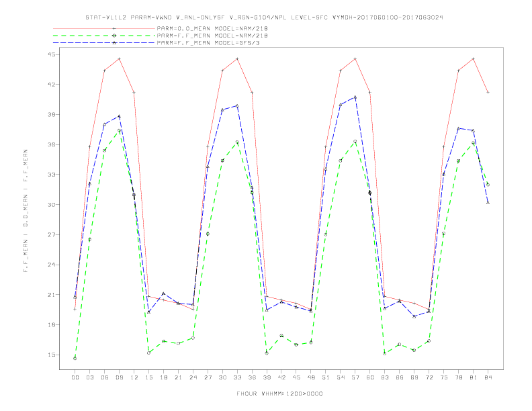Click blue triangle data point at hour 84
The width and height of the screenshot is (532, 411).
coord(488,202)
